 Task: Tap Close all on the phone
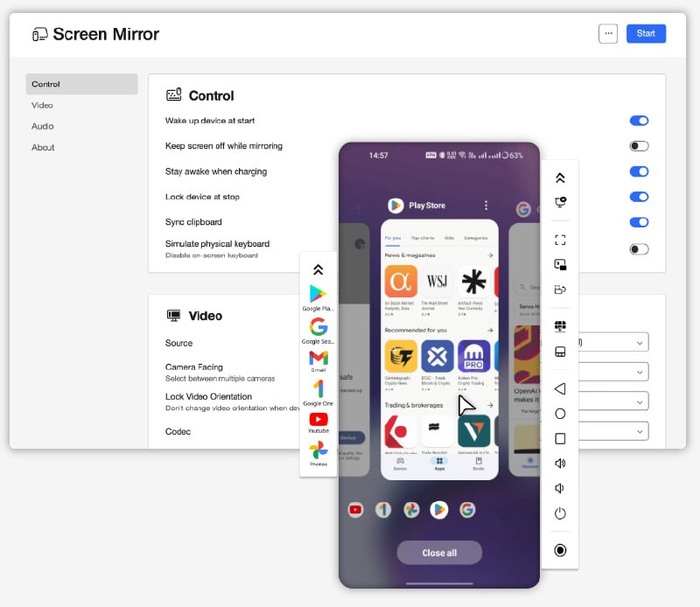click(x=439, y=553)
